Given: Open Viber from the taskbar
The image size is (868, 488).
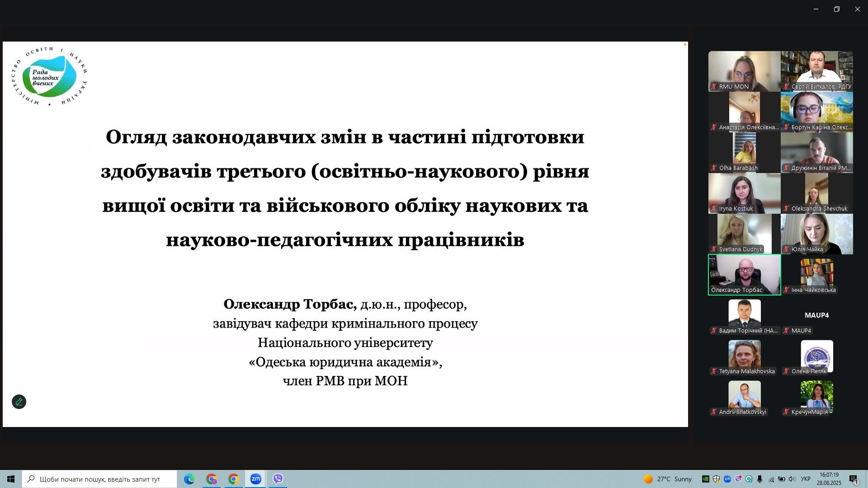Looking at the screenshot, I should (278, 479).
